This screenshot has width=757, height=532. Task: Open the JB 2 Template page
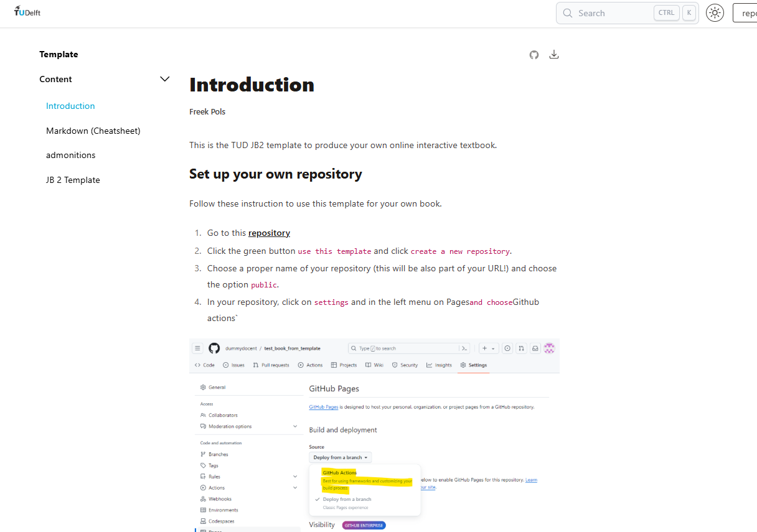73,180
